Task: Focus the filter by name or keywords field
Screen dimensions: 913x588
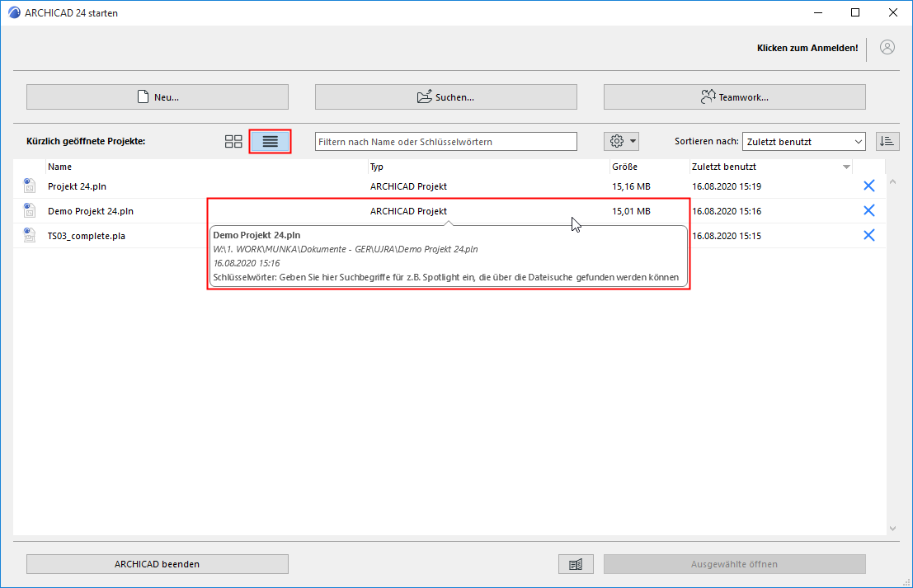Action: tap(446, 142)
